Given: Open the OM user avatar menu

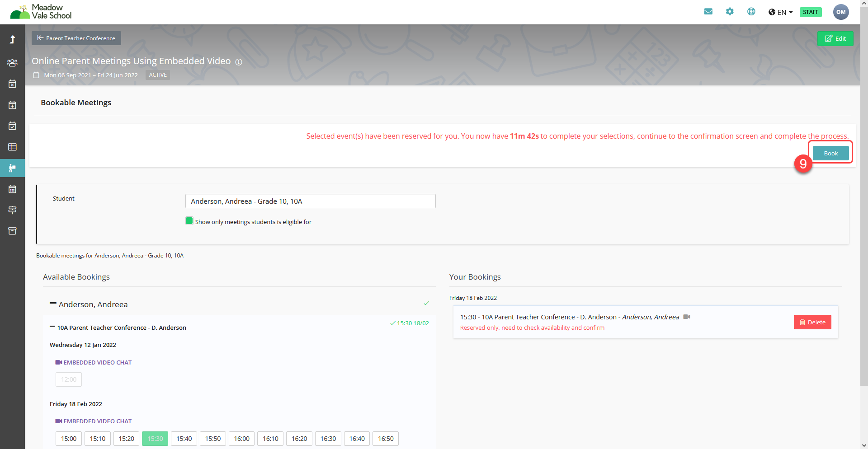Looking at the screenshot, I should (x=840, y=12).
